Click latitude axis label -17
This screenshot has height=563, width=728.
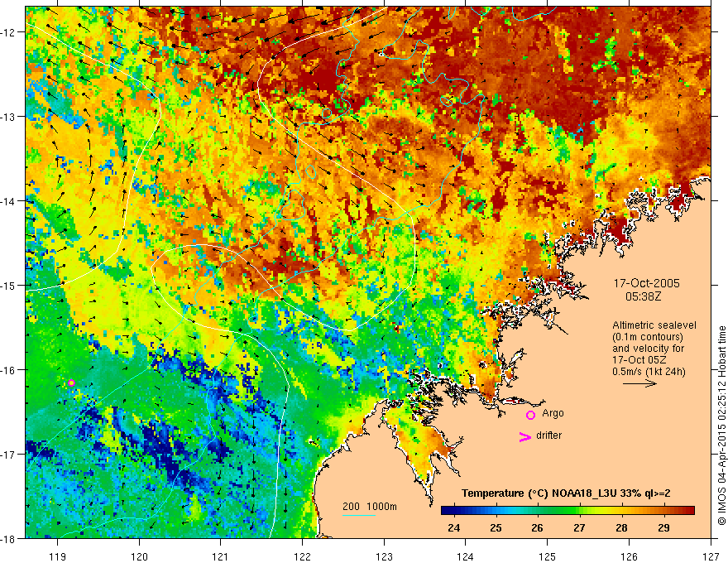8,454
